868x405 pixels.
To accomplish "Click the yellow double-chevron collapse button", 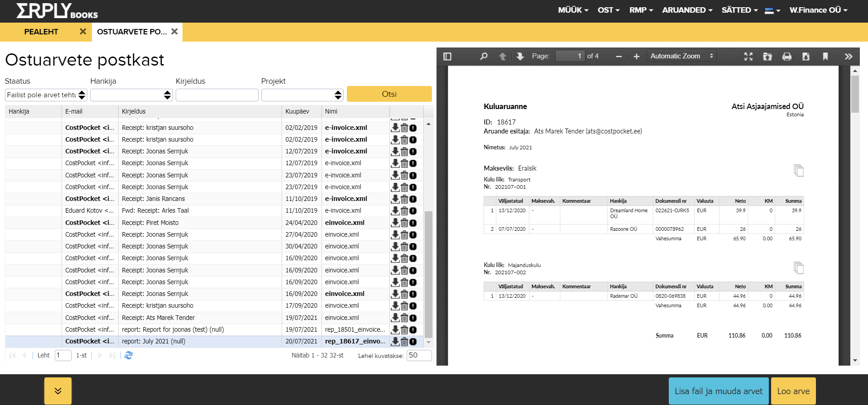I will [58, 391].
